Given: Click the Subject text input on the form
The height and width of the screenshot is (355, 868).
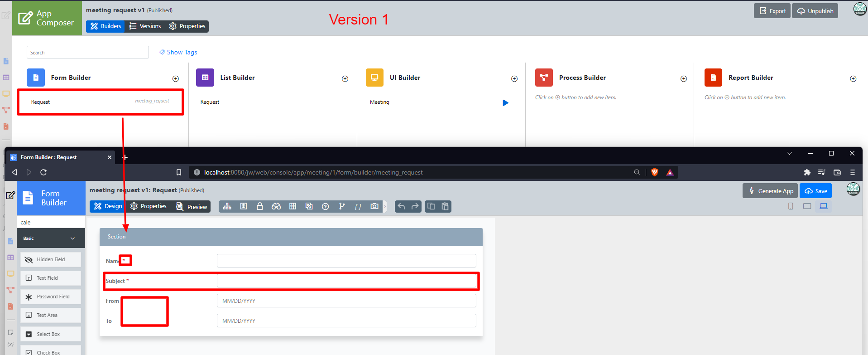Looking at the screenshot, I should coord(346,281).
